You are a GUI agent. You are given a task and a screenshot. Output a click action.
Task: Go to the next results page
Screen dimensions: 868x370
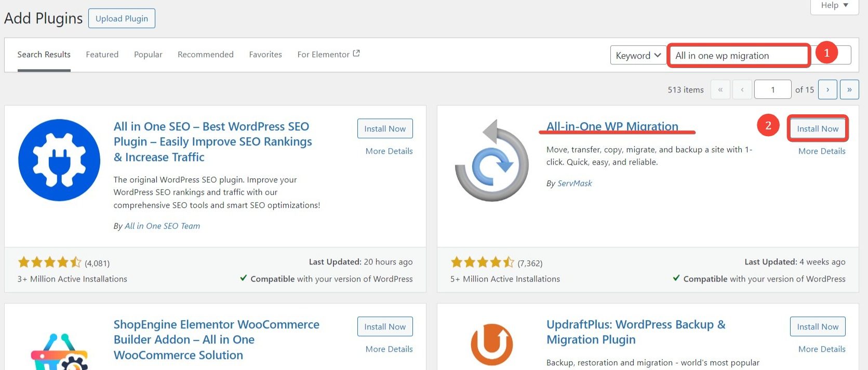827,89
